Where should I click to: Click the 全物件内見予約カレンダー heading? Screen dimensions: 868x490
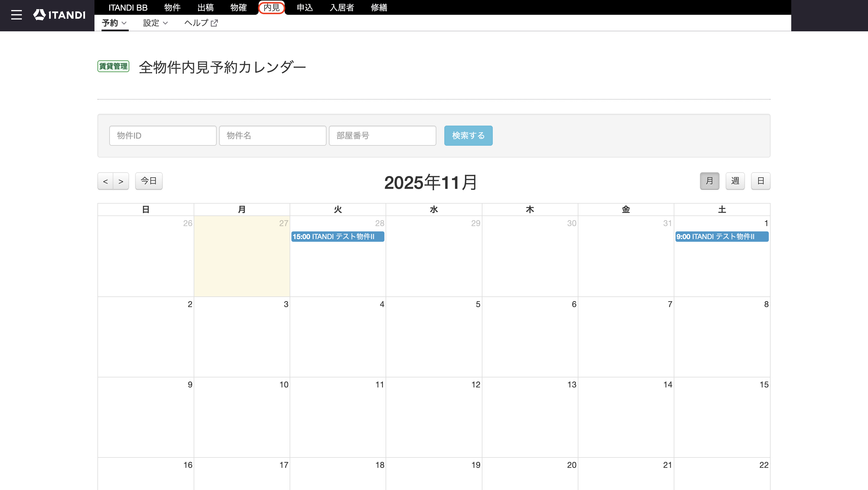tap(222, 67)
